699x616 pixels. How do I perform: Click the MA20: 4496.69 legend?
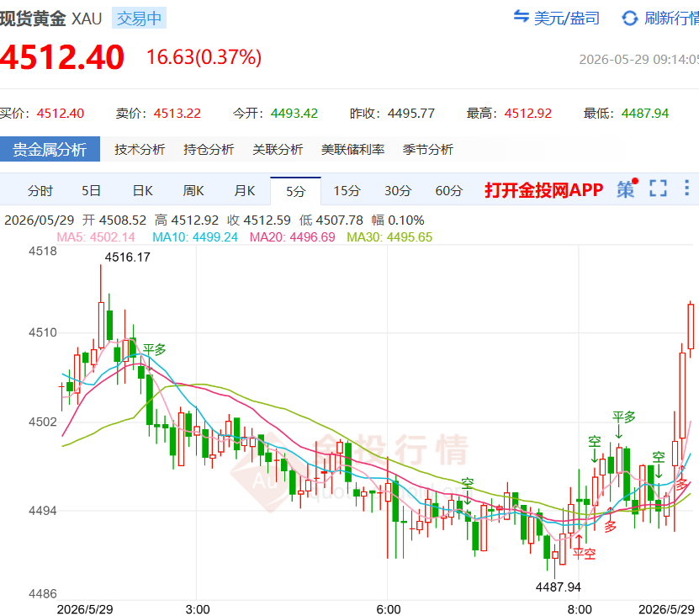tap(293, 236)
